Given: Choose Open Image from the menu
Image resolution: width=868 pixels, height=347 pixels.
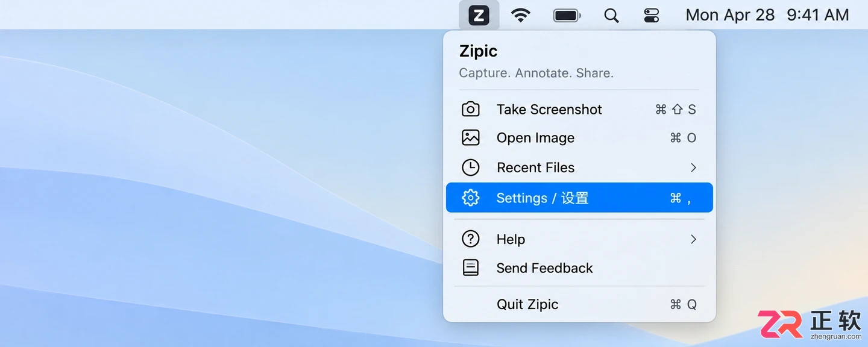Looking at the screenshot, I should click(x=579, y=138).
